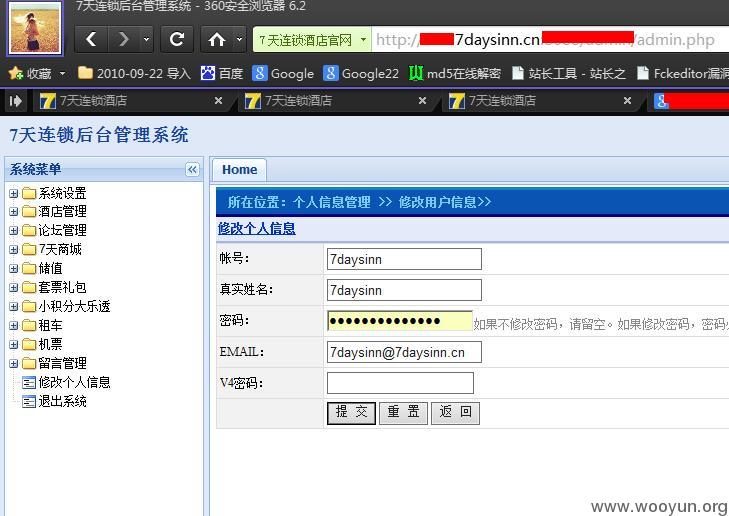Open the md5在线解密 bookmark
Image resolution: width=729 pixels, height=516 pixels.
pyautogui.click(x=455, y=73)
